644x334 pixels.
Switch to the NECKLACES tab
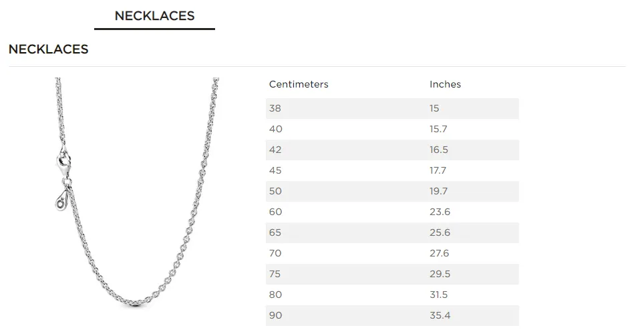pyautogui.click(x=154, y=16)
